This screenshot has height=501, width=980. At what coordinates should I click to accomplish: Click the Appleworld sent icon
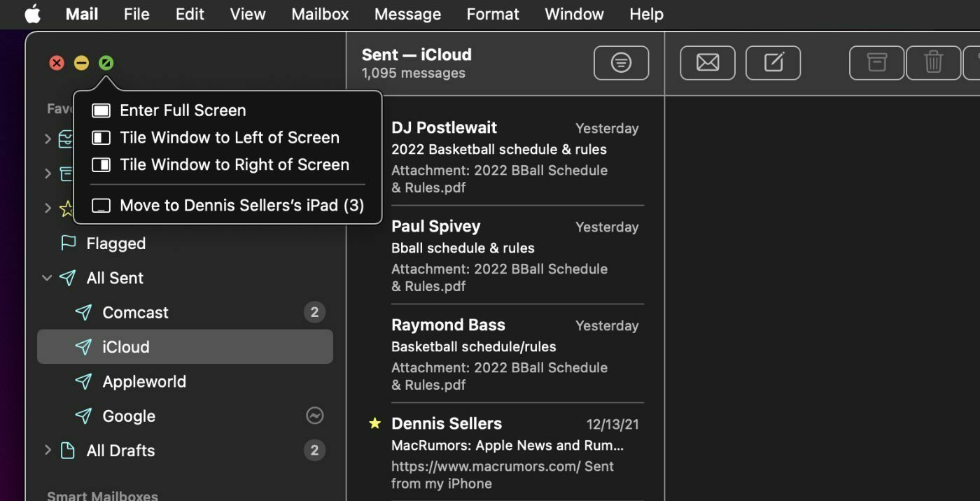coord(84,381)
